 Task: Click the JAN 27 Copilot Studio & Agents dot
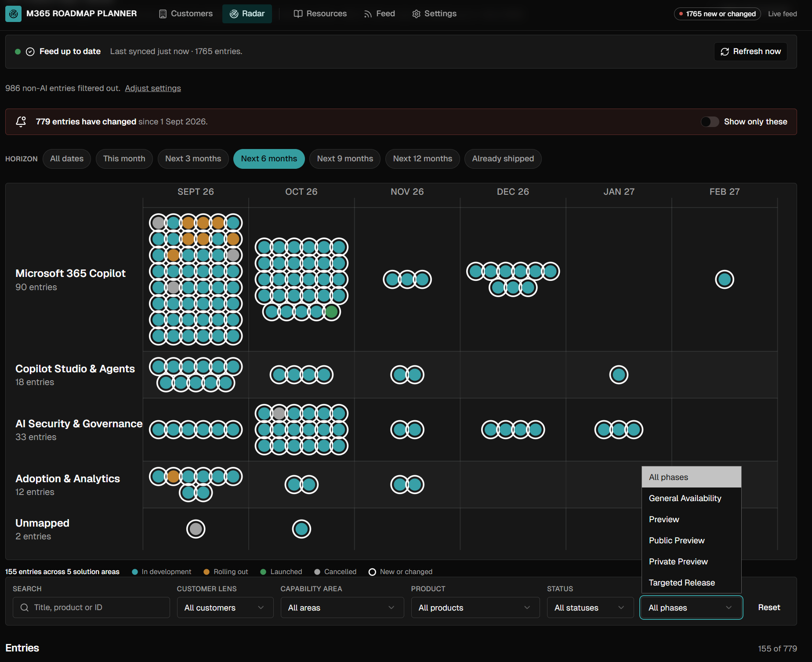(619, 375)
